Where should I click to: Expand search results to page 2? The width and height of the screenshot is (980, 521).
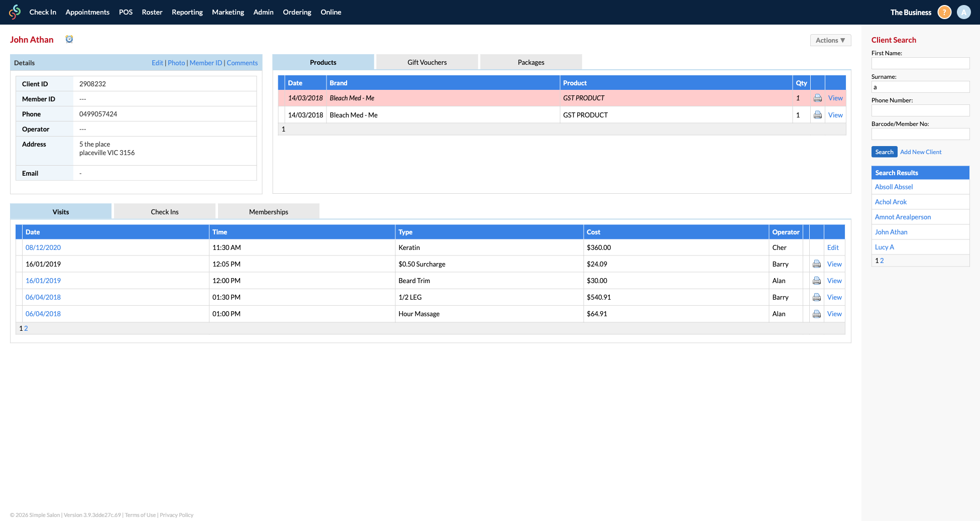[x=882, y=260]
